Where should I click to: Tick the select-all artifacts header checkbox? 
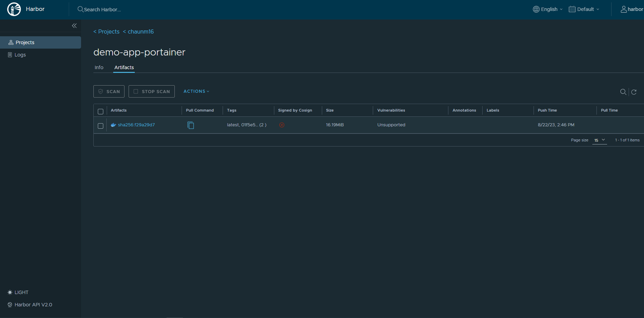click(x=101, y=111)
